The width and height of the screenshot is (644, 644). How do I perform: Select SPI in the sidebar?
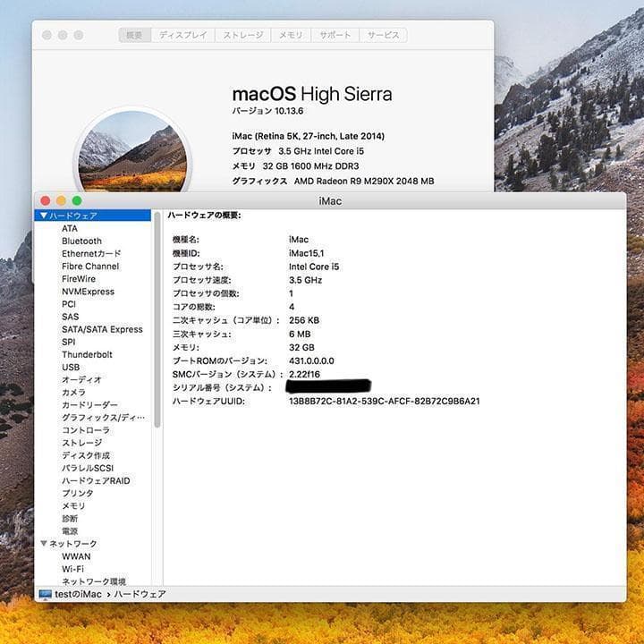(69, 342)
